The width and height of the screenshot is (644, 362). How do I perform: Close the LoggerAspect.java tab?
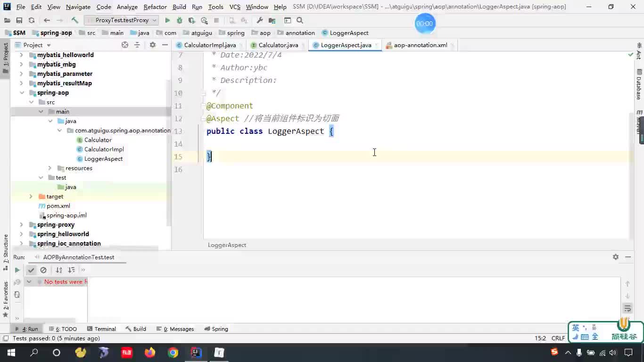click(377, 45)
